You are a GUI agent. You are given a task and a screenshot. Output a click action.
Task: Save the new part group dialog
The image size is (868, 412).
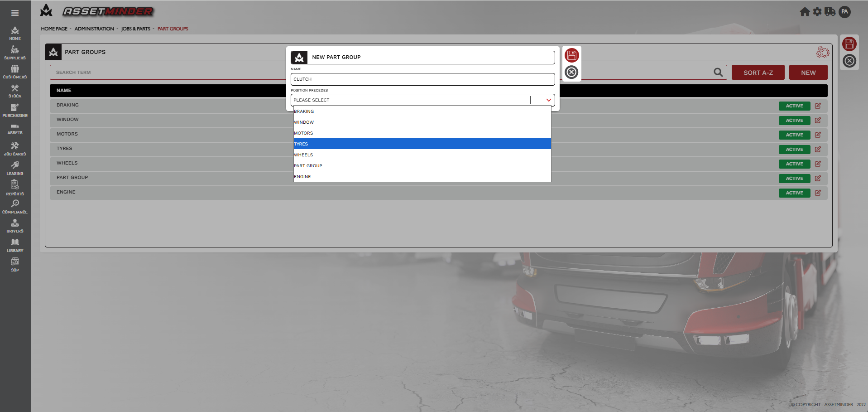coord(571,55)
